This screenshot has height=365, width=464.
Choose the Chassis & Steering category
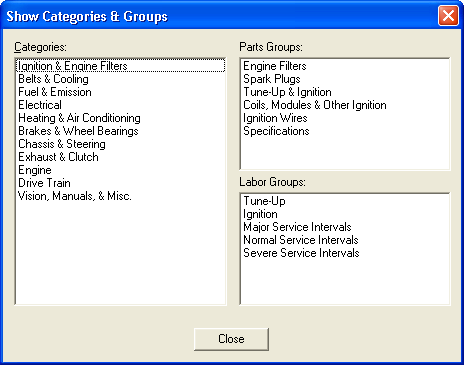pyautogui.click(x=62, y=144)
